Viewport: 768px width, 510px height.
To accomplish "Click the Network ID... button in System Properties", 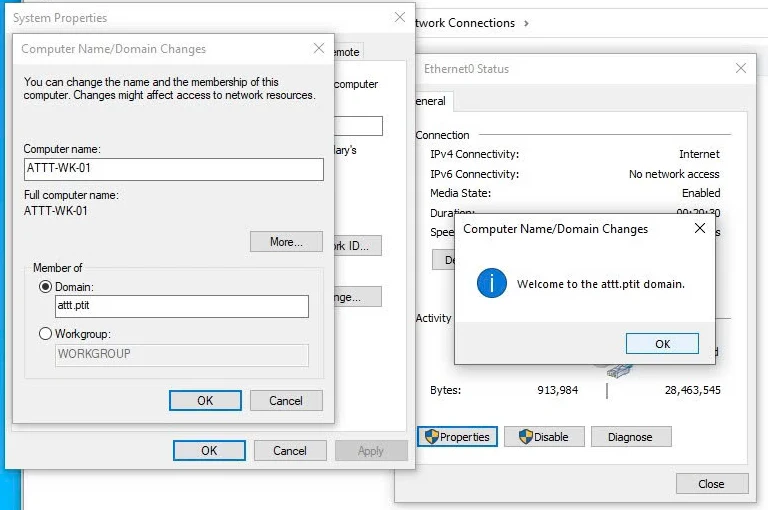I will click(x=358, y=245).
